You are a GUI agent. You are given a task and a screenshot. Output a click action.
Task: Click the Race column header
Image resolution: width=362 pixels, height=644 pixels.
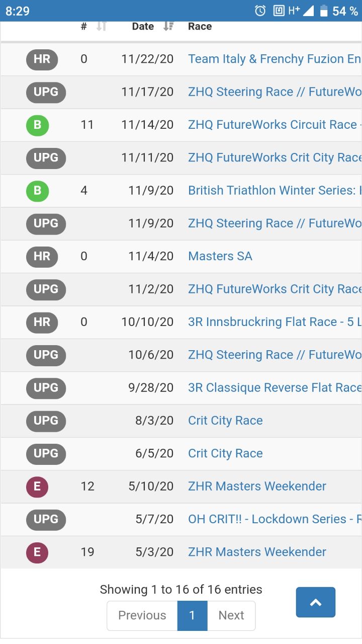pyautogui.click(x=200, y=27)
